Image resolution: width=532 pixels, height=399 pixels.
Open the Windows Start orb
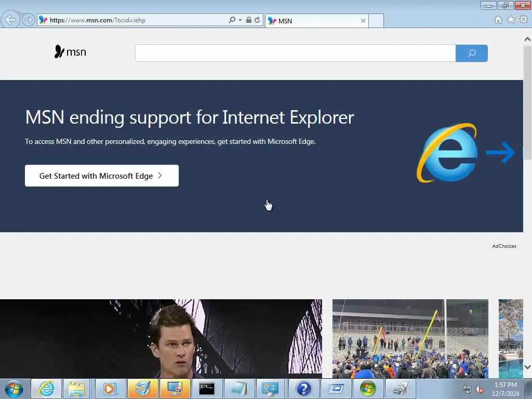coord(14,389)
